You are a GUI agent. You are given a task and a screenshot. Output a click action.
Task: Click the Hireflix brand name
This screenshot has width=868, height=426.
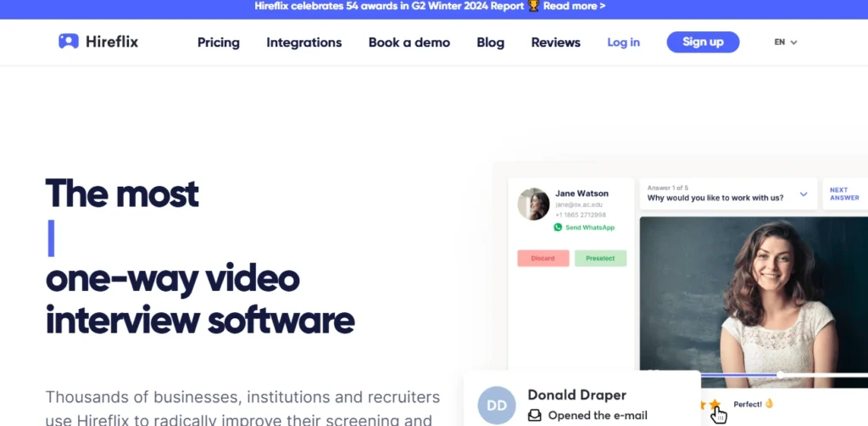point(112,42)
